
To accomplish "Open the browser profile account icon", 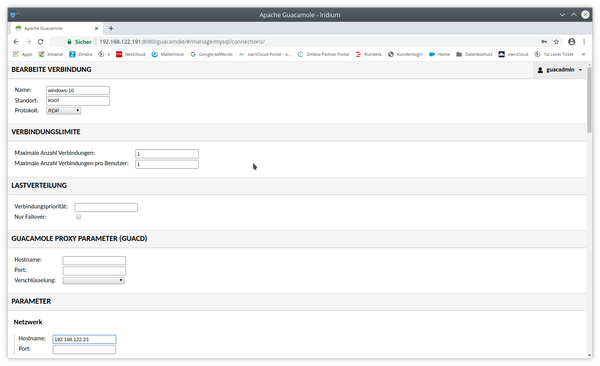I will pos(571,42).
